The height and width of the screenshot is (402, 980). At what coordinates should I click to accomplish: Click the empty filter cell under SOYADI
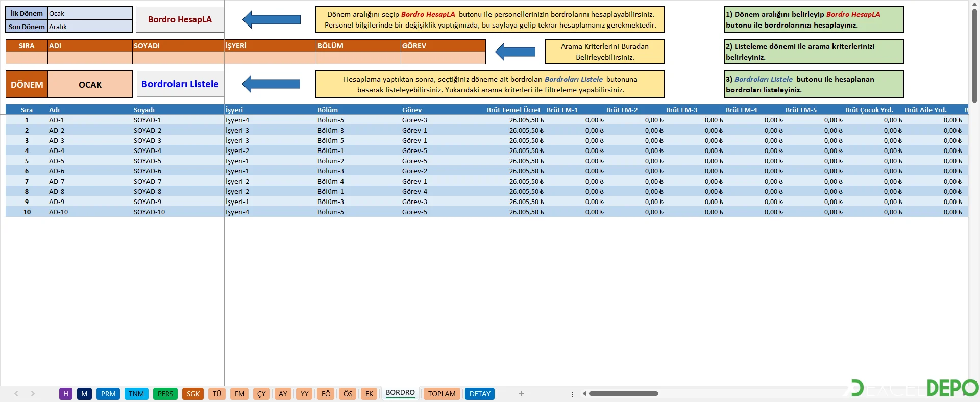point(178,58)
